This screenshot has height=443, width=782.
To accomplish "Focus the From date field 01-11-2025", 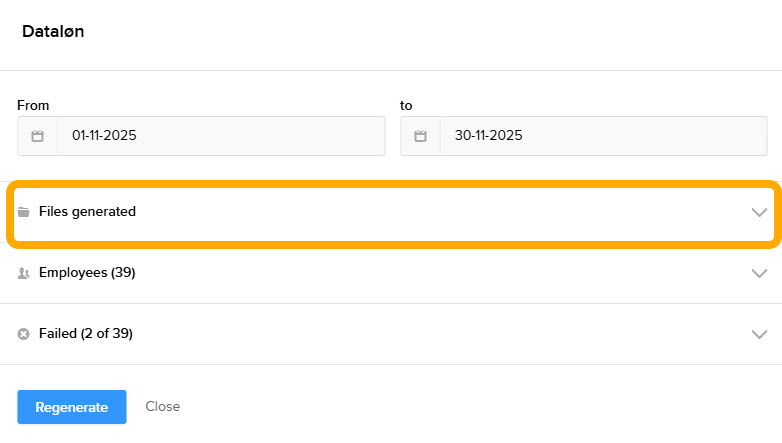I will tap(220, 136).
